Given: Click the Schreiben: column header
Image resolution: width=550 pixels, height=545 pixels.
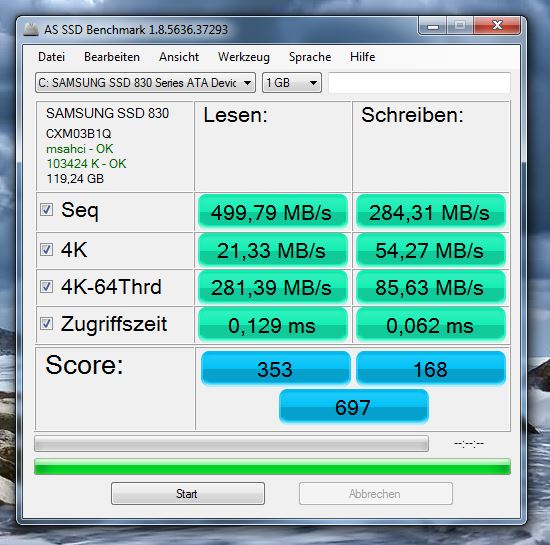Looking at the screenshot, I should pos(412,115).
